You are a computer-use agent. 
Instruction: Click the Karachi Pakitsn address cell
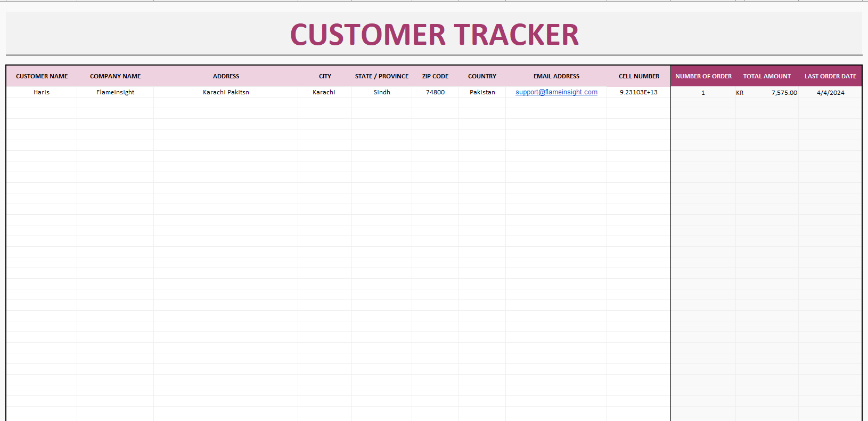226,92
